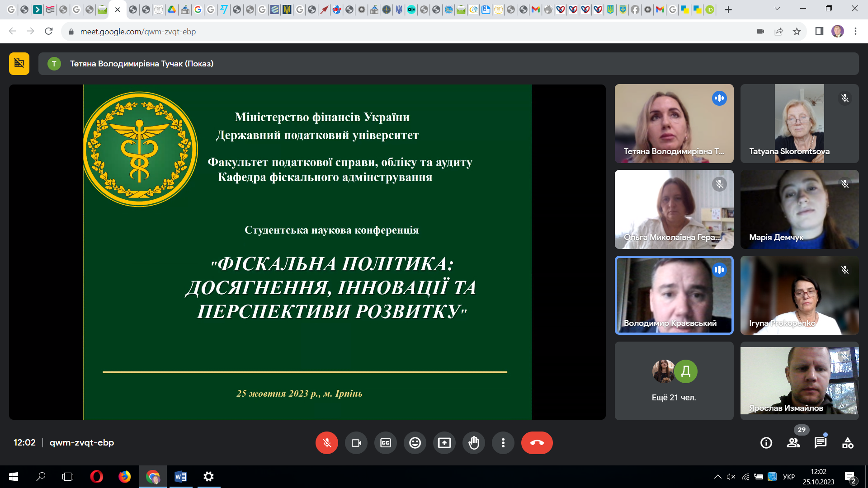
Task: Click the presenter bar Тетяна Володимирівна Тучак (Показ)
Action: point(448,64)
